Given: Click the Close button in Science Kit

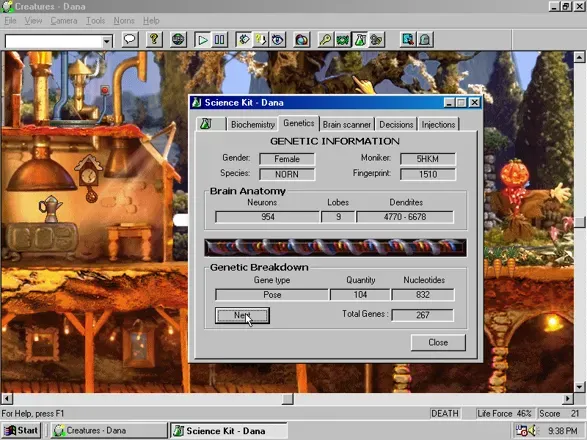Looking at the screenshot, I should (x=438, y=342).
